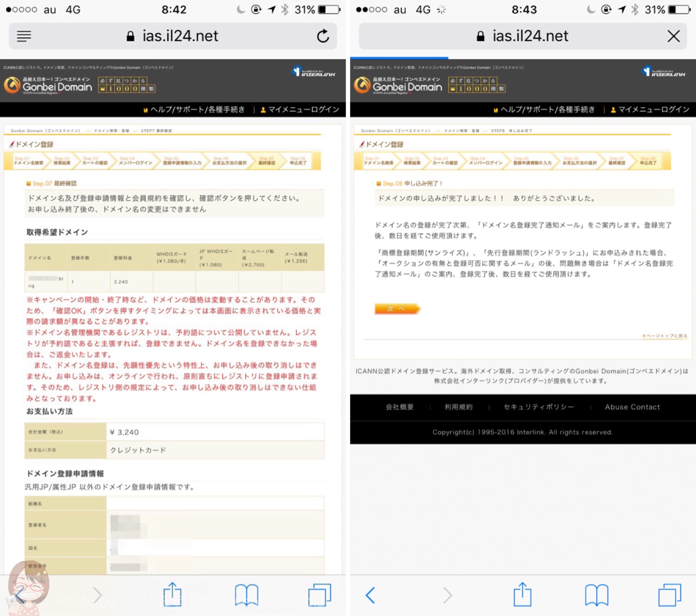Select Step.06 お支払方法の選択 in right phone
Viewport: 696px width, 616px height.
[579, 161]
